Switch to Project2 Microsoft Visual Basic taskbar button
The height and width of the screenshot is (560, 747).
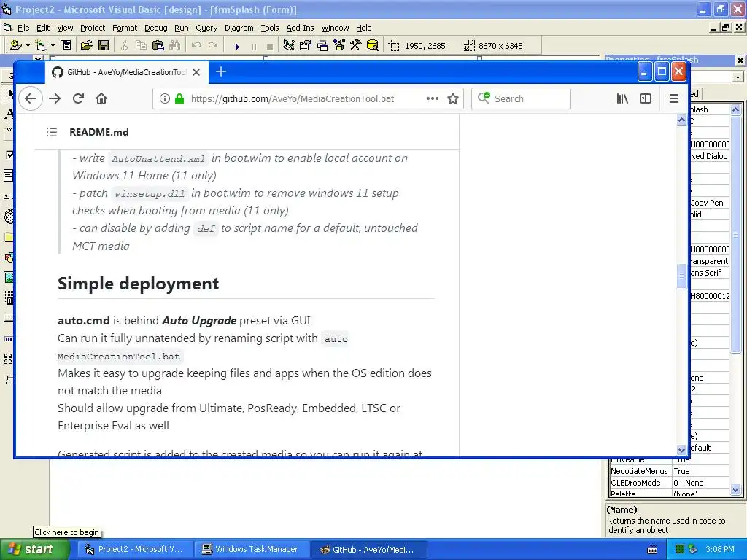click(x=135, y=549)
